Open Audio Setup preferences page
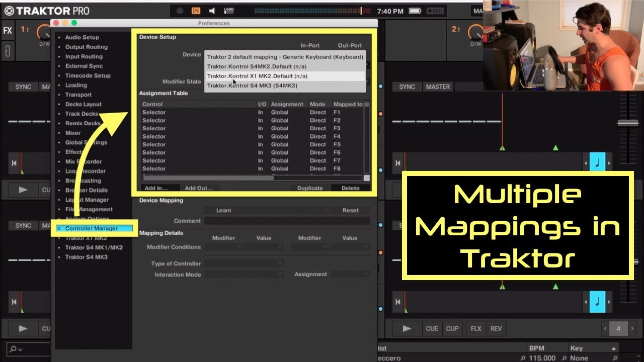The height and width of the screenshot is (362, 644). (x=82, y=37)
